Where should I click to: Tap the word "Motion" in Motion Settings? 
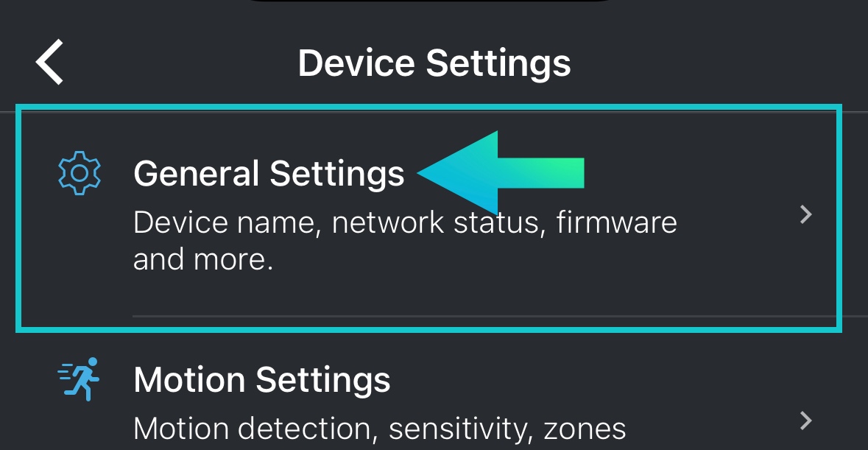[x=189, y=380]
